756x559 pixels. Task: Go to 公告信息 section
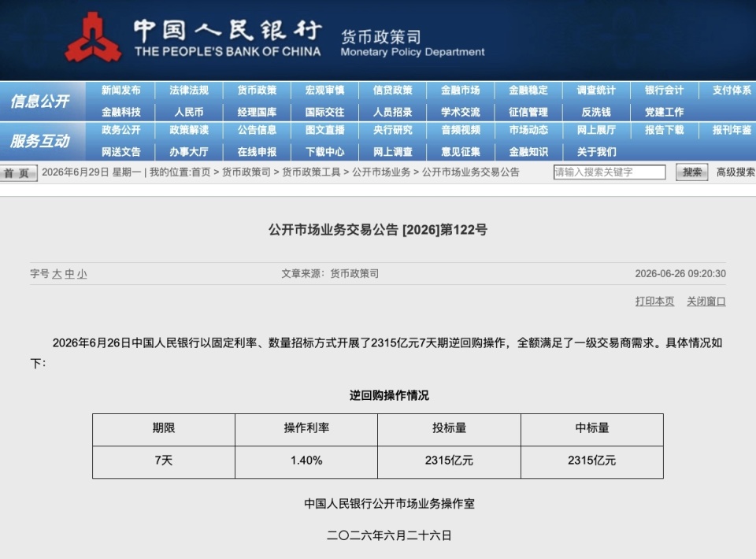coord(257,130)
